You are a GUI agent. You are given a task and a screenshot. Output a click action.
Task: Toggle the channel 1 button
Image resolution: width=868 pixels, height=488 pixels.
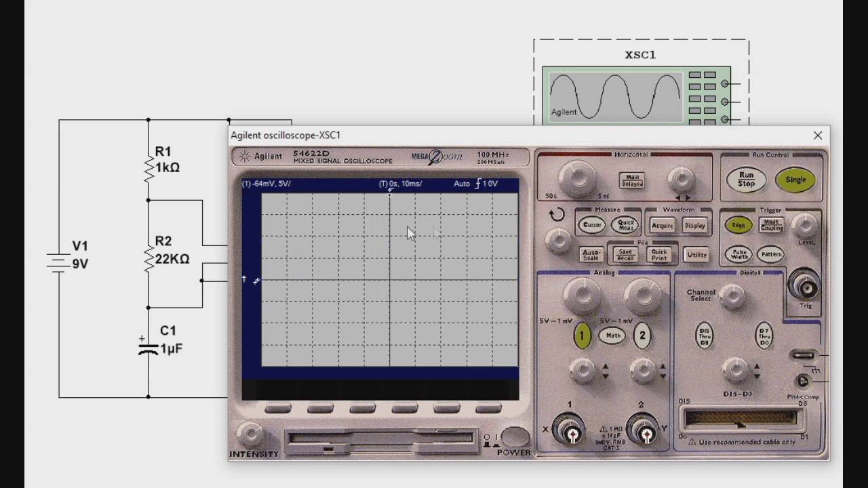click(582, 336)
